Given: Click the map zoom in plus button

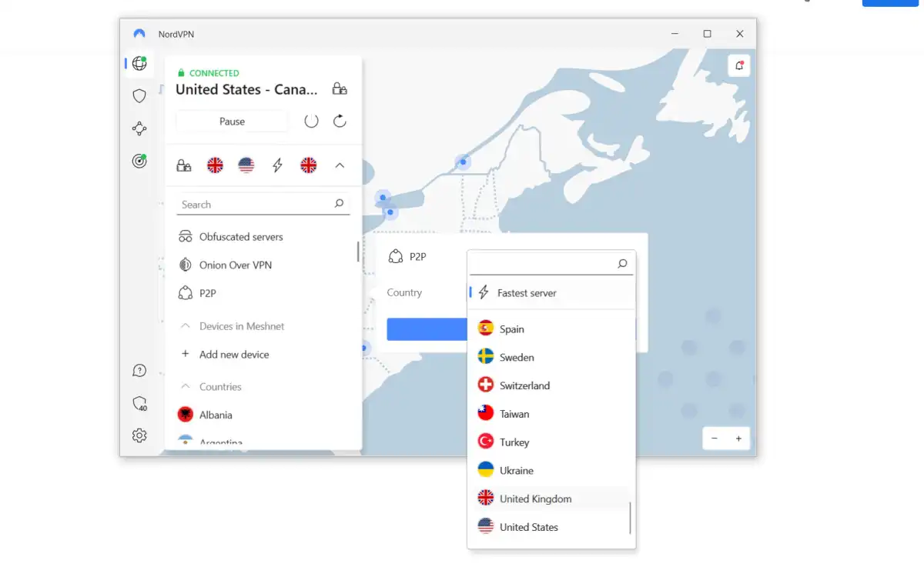Looking at the screenshot, I should (738, 439).
